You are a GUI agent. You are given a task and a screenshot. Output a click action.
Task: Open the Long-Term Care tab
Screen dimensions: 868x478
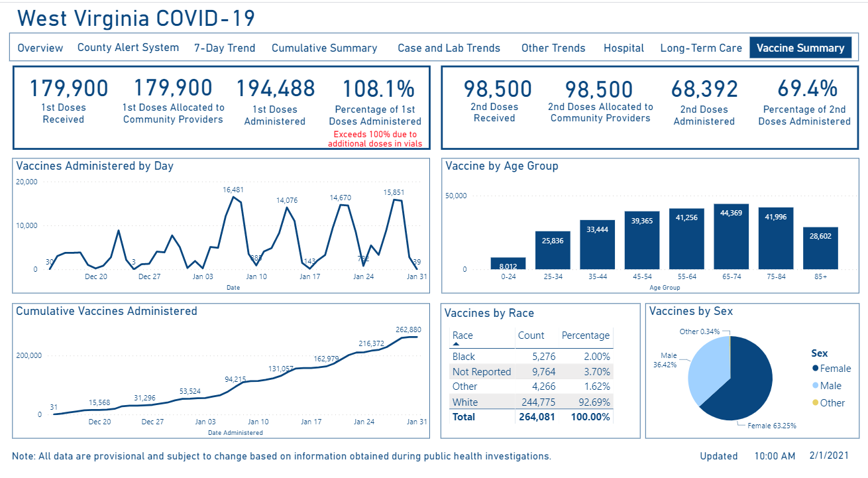pos(701,48)
